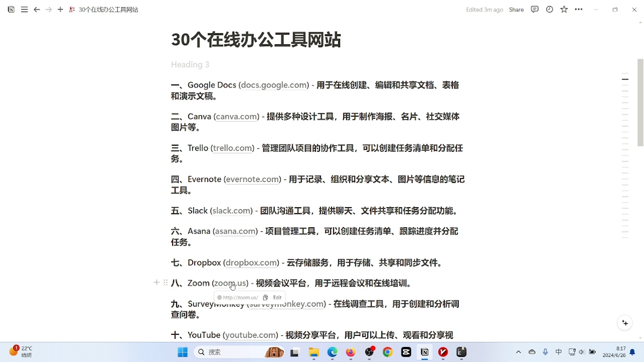Open the comments panel icon
The image size is (644, 362).
tap(535, 9)
